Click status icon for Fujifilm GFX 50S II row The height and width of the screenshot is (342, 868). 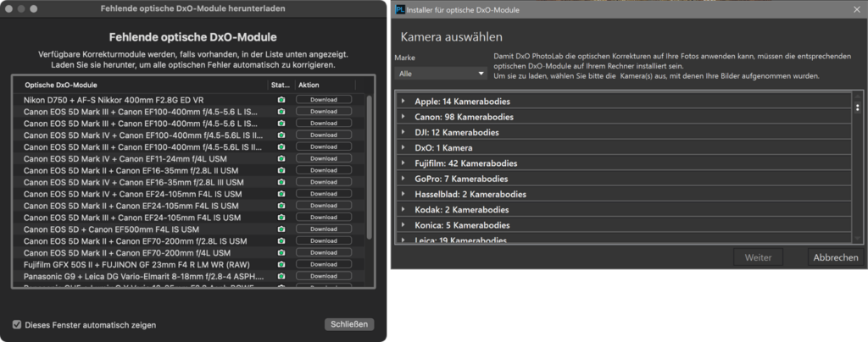point(281,264)
